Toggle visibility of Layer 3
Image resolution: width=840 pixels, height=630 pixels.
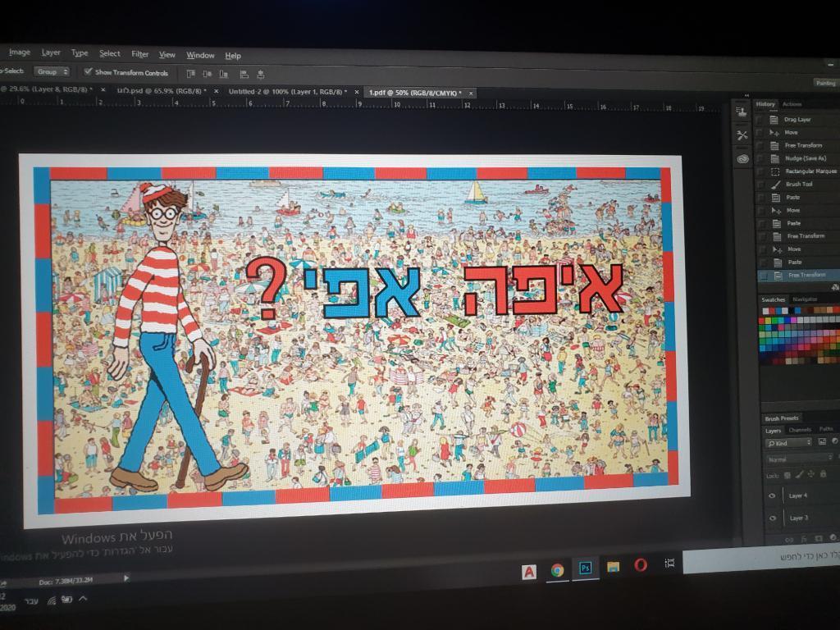pyautogui.click(x=773, y=518)
